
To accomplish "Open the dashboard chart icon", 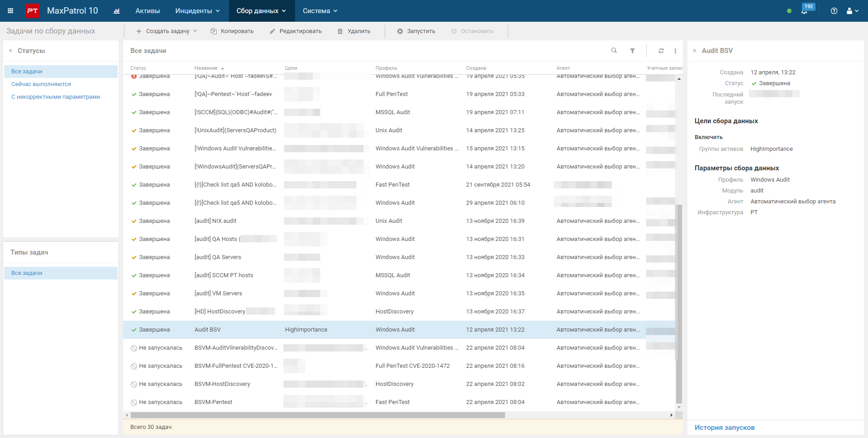I will [116, 11].
